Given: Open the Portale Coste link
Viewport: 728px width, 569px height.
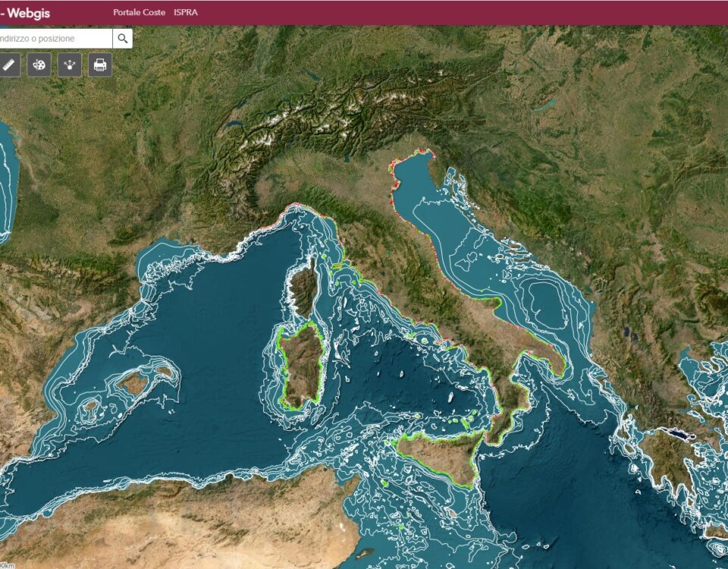Looking at the screenshot, I should 139,12.
